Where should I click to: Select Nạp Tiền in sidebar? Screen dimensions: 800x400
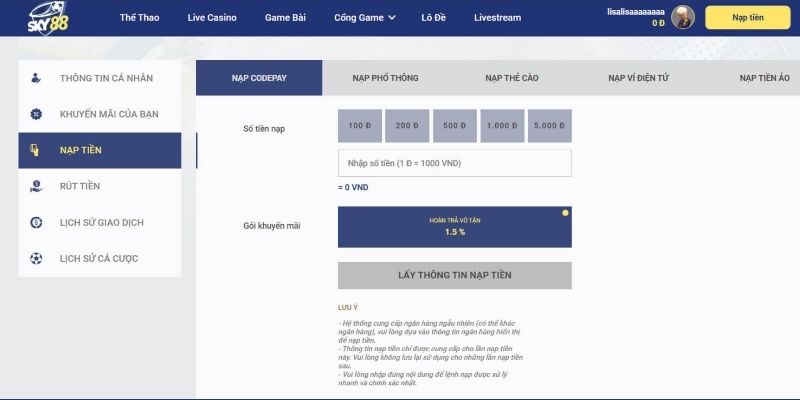99,151
